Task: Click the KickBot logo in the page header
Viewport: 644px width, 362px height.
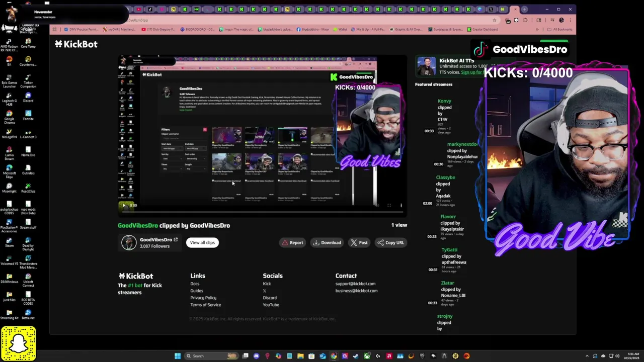Action: click(76, 44)
